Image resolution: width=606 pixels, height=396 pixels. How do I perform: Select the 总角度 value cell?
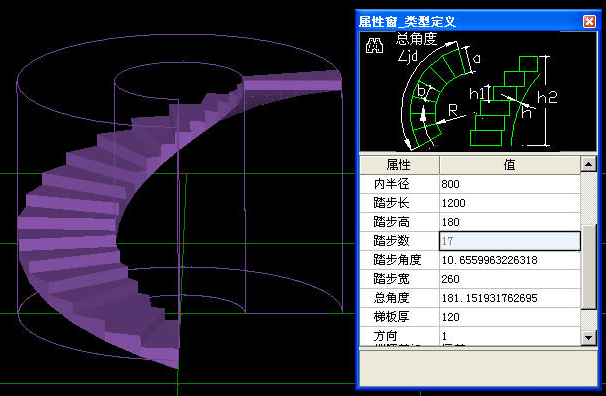pos(510,298)
